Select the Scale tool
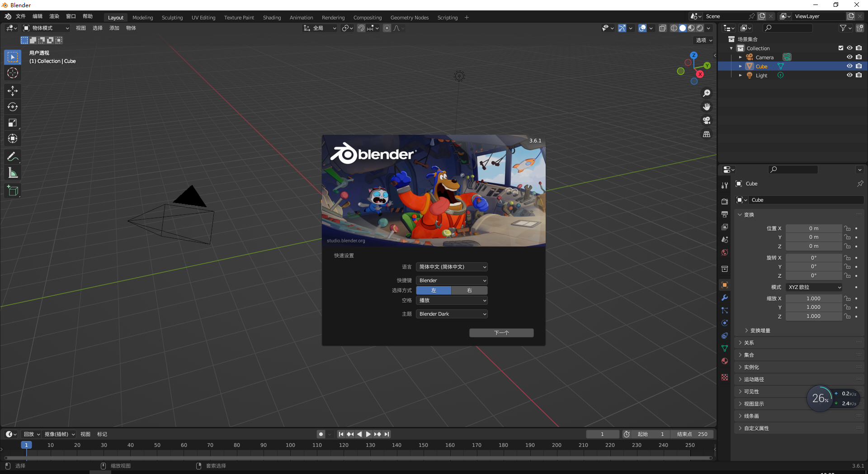Viewport: 868px width, 474px height. pos(13,123)
